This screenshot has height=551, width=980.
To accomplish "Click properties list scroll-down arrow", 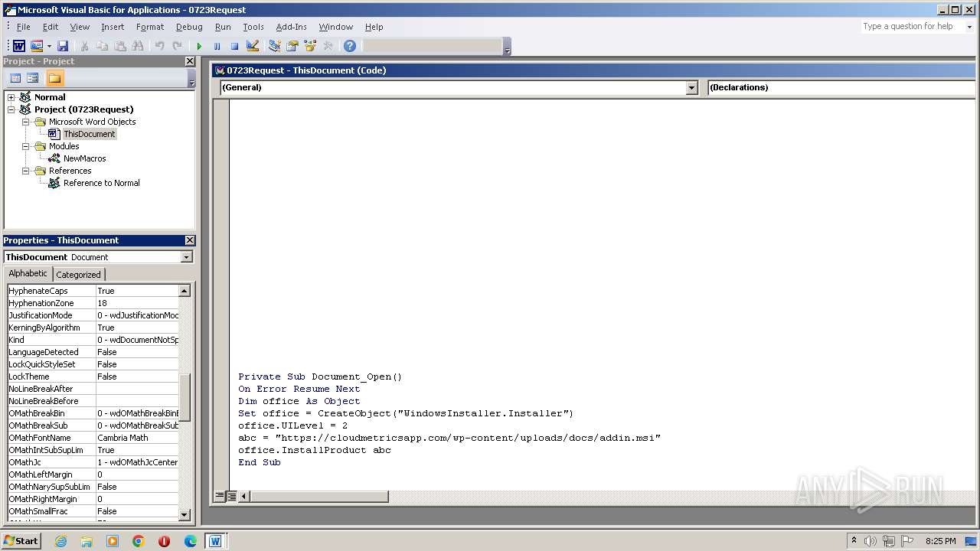I will tap(185, 514).
